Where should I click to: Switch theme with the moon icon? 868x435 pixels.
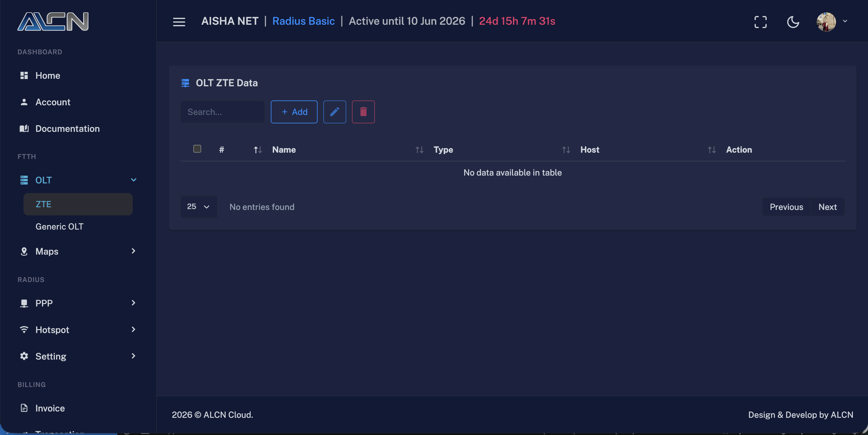(793, 22)
